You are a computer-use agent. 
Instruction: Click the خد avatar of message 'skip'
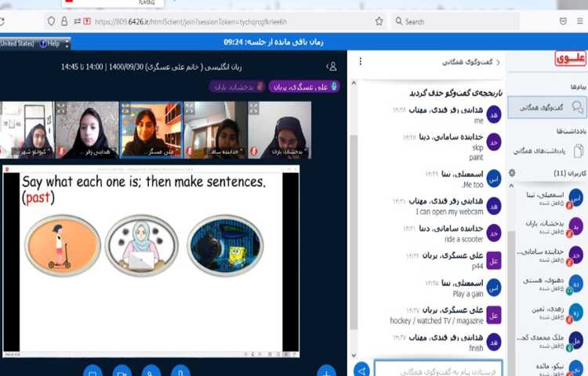494,143
